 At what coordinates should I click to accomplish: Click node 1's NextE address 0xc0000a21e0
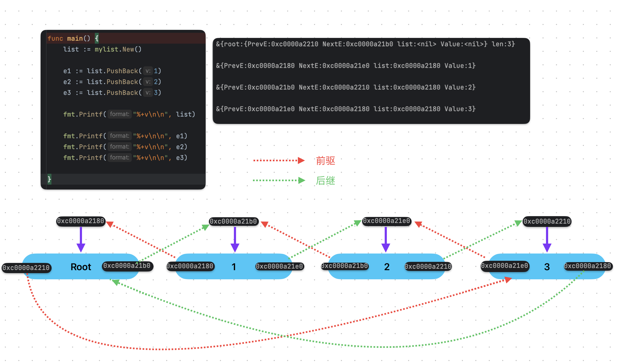click(280, 266)
